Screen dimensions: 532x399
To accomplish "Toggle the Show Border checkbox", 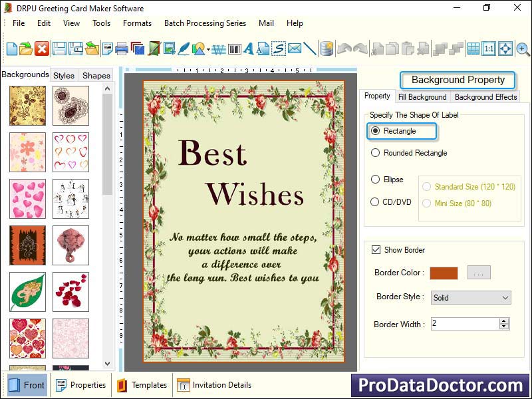I will point(377,249).
